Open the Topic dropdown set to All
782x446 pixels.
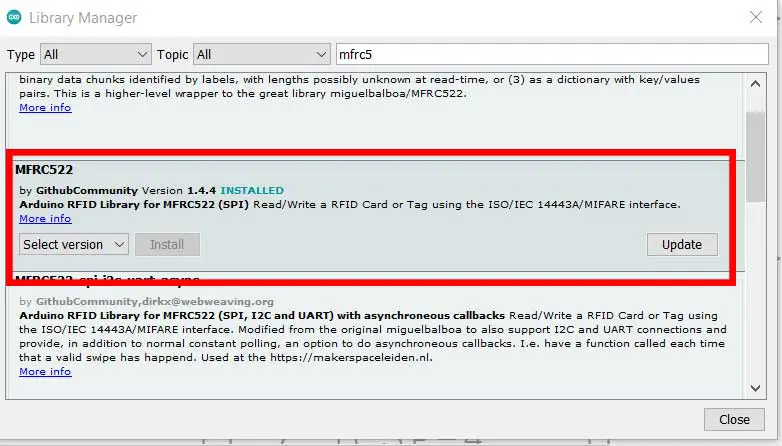261,54
